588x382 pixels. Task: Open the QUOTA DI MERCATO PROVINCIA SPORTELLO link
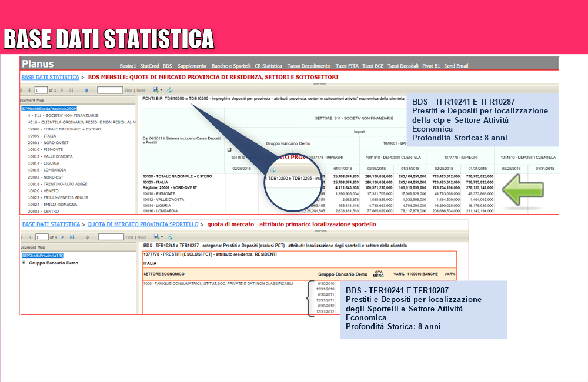[143, 224]
